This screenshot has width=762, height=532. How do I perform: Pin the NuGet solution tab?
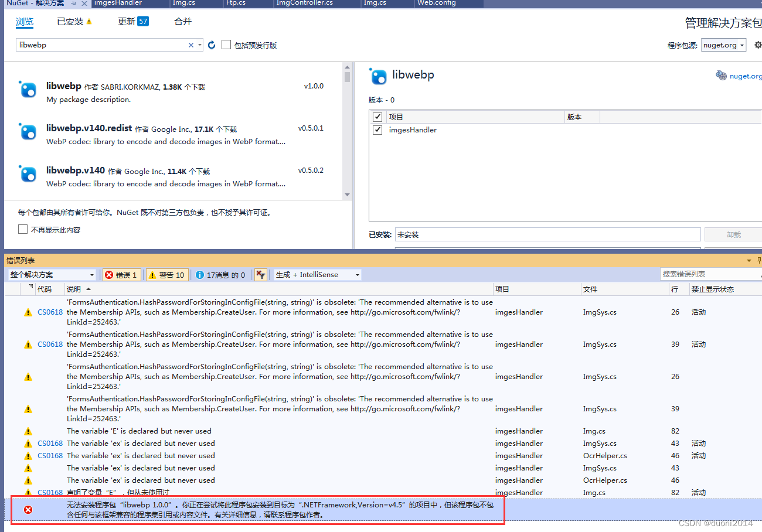point(73,3)
